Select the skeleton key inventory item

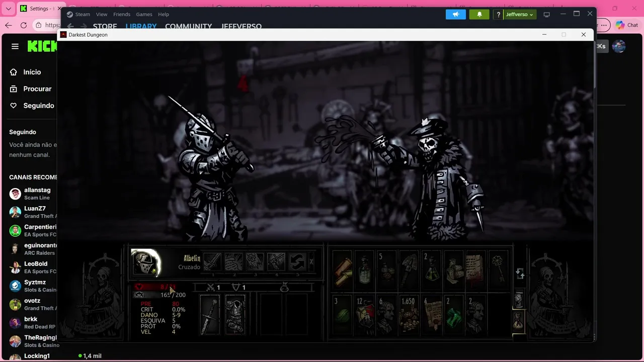[498, 270]
